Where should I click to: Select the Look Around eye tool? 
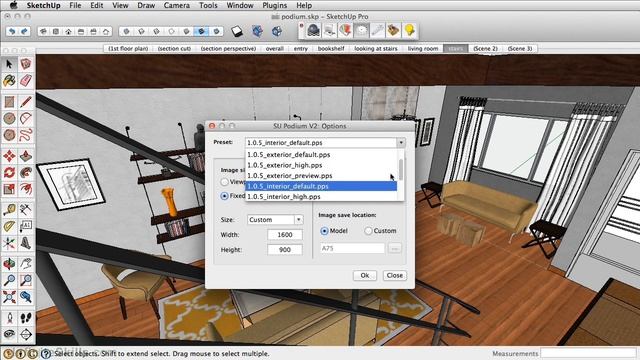[x=9, y=334]
